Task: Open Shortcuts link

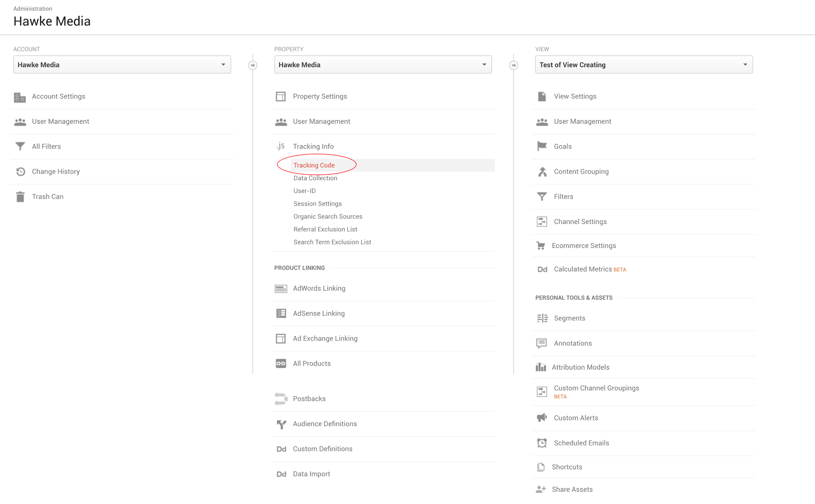Action: (567, 467)
